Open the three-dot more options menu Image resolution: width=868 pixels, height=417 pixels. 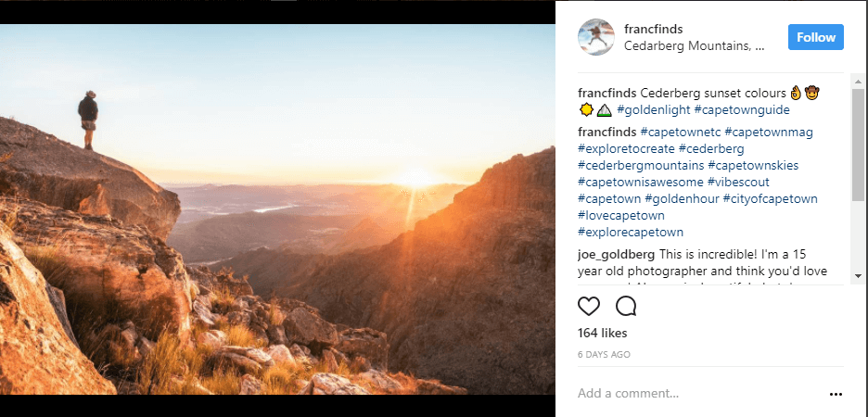click(836, 395)
